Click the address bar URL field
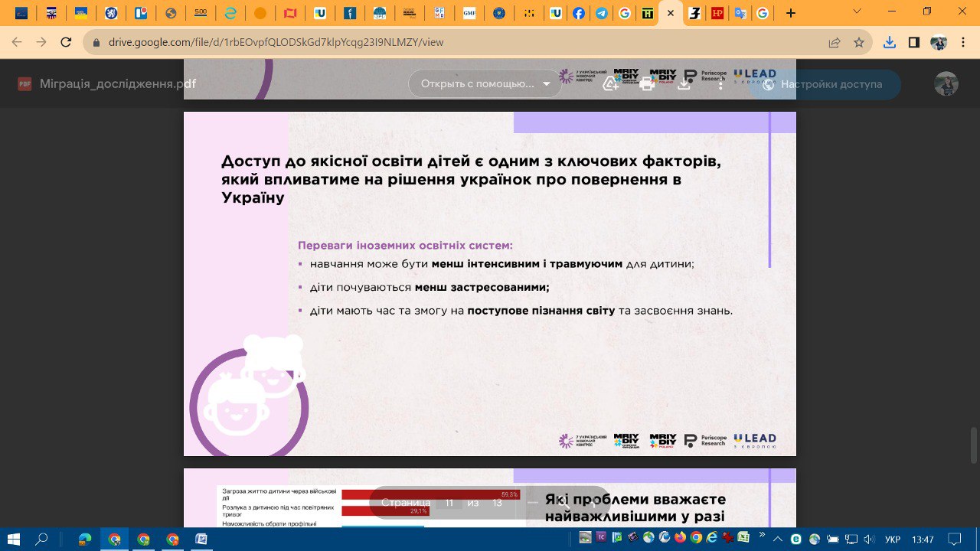The image size is (980, 551). pos(459,42)
